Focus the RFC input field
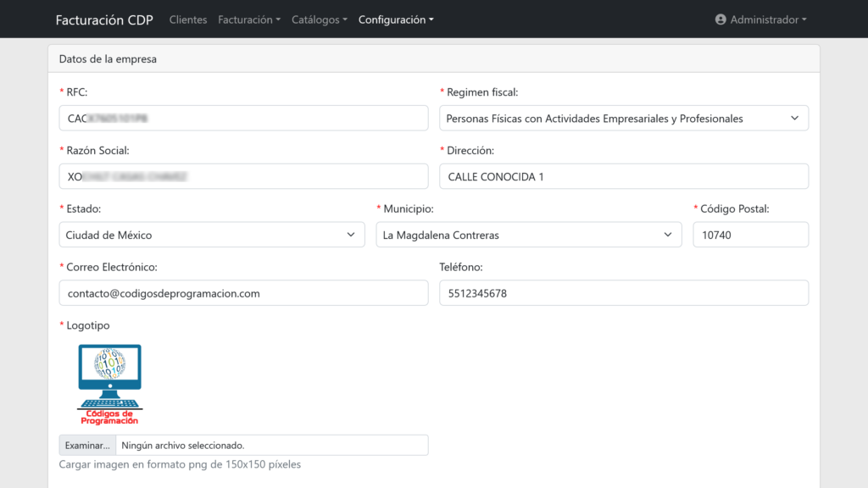868x488 pixels. [243, 119]
